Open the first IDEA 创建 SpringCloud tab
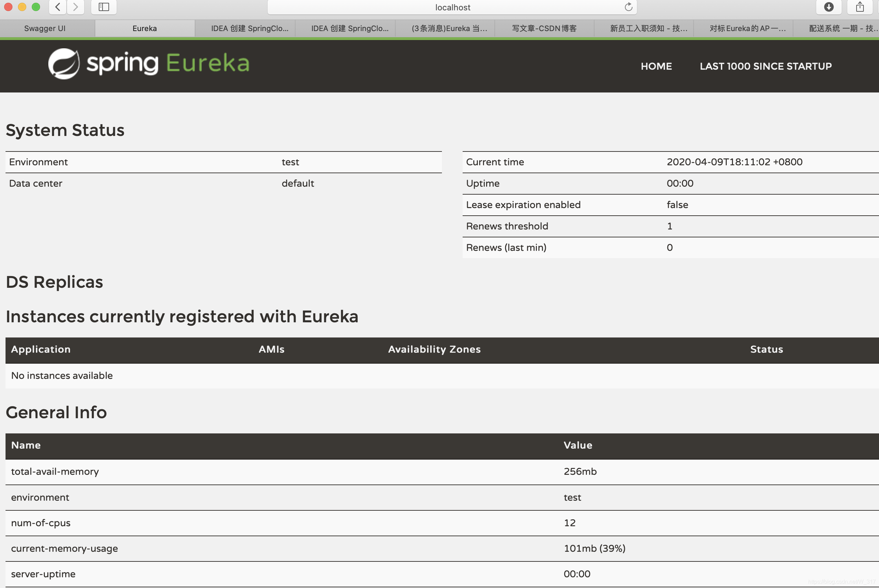Viewport: 879px width, 588px height. (250, 29)
